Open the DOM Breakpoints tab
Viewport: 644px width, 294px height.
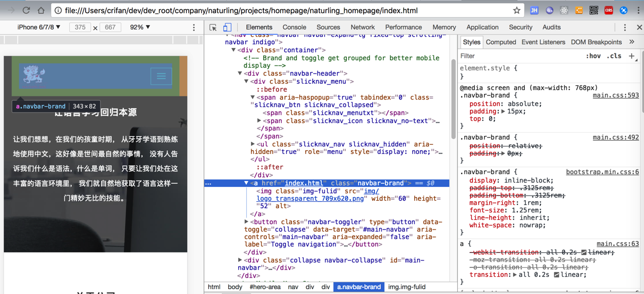pos(596,42)
